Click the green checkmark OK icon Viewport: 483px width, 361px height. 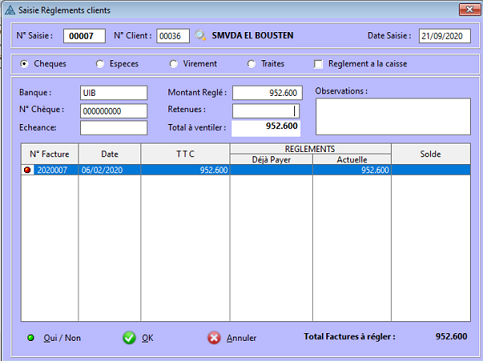(x=129, y=338)
